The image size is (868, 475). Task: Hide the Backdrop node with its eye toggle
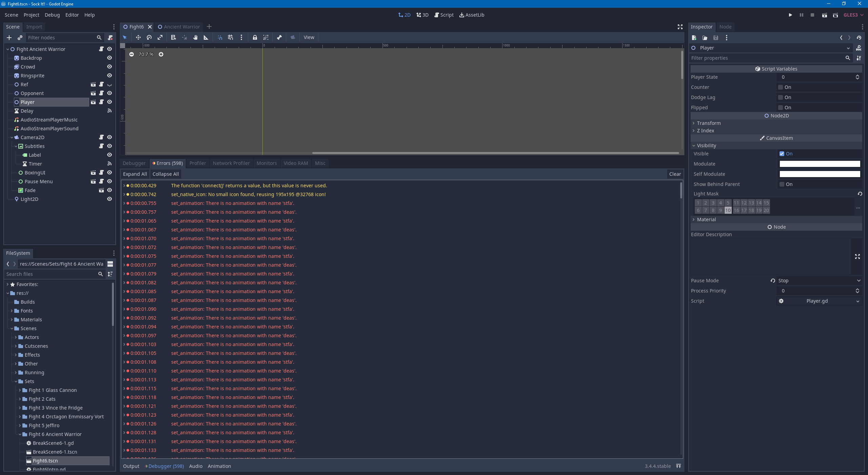(x=109, y=58)
